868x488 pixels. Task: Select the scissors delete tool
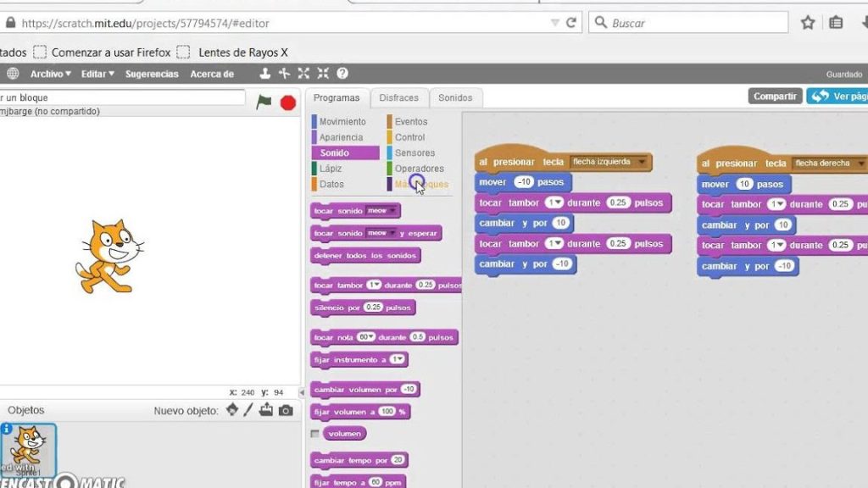(x=284, y=74)
